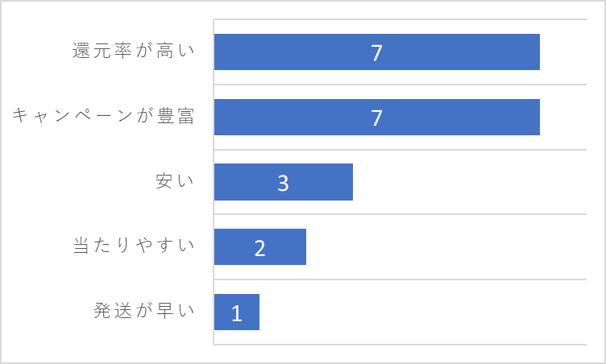606x364 pixels.
Task: Click the data label 1
Action: pos(237,313)
